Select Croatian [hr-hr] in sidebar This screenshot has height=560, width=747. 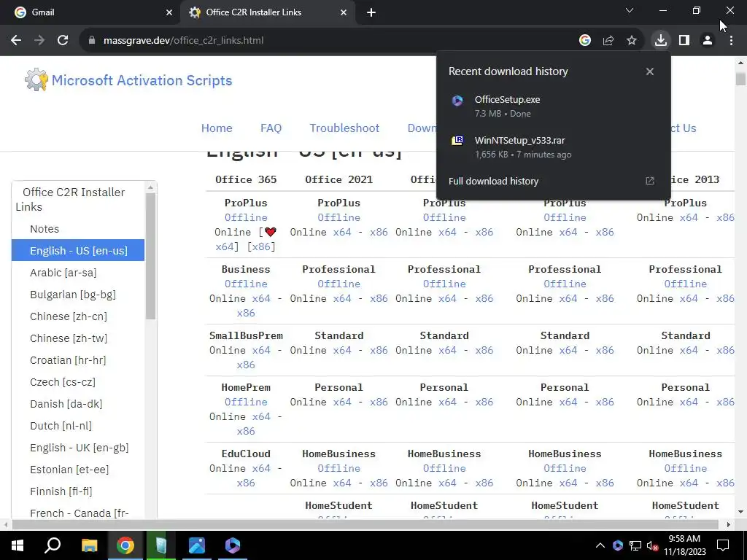click(x=78, y=360)
